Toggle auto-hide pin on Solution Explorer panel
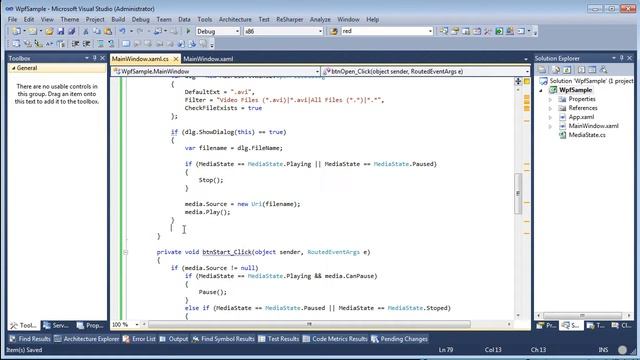The height and width of the screenshot is (360, 640). tap(622, 58)
